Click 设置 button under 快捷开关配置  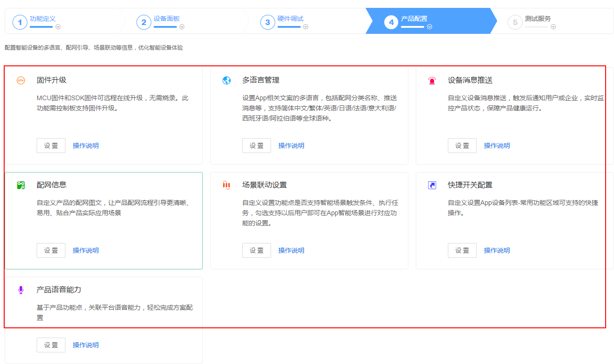tap(462, 250)
